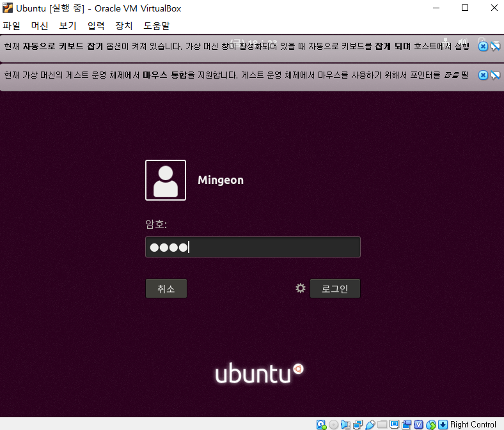
Task: Open the 입력 menu
Action: click(x=96, y=26)
